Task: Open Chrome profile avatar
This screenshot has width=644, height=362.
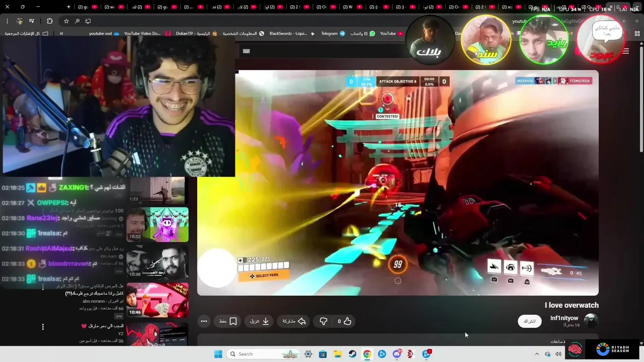Action: (x=20, y=21)
